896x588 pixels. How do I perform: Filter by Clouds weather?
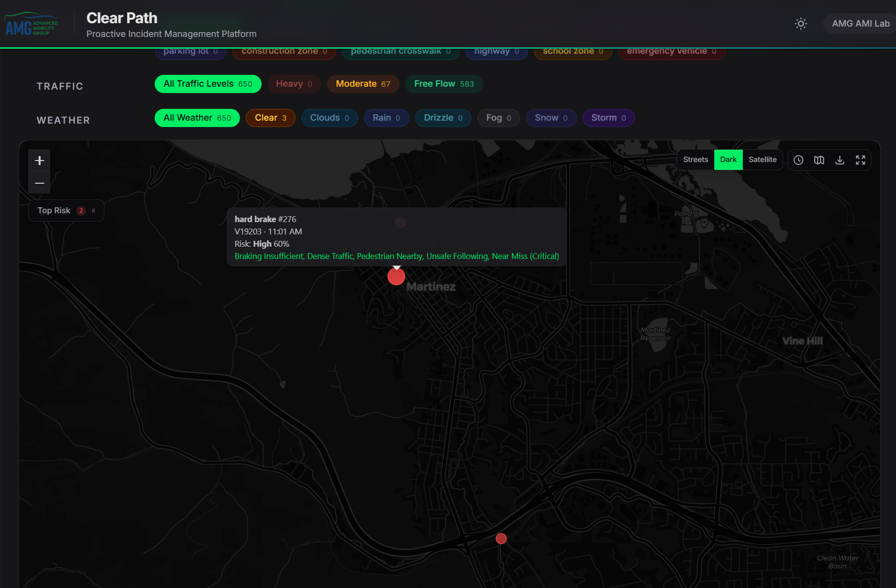pyautogui.click(x=330, y=118)
